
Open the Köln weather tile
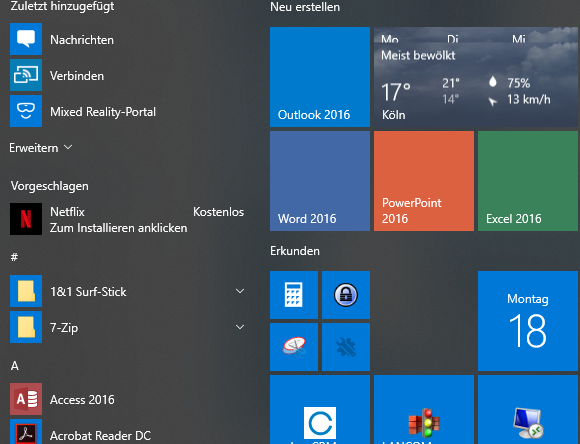(x=476, y=77)
